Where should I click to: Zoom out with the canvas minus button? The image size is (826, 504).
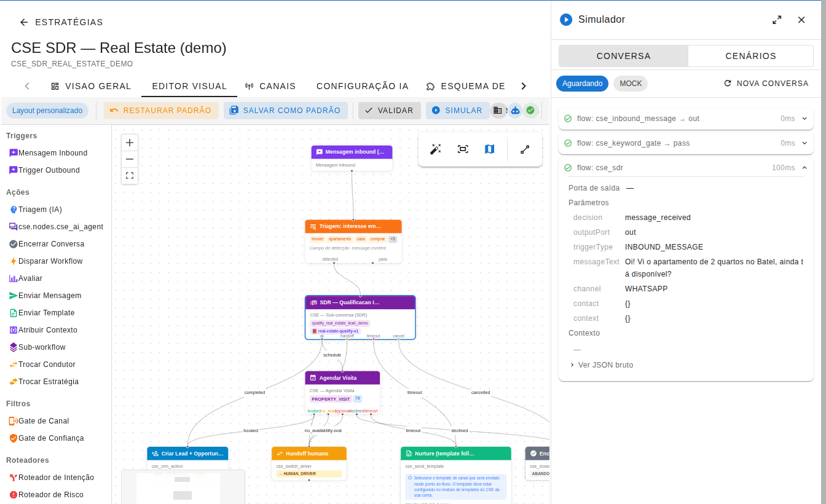click(x=130, y=159)
